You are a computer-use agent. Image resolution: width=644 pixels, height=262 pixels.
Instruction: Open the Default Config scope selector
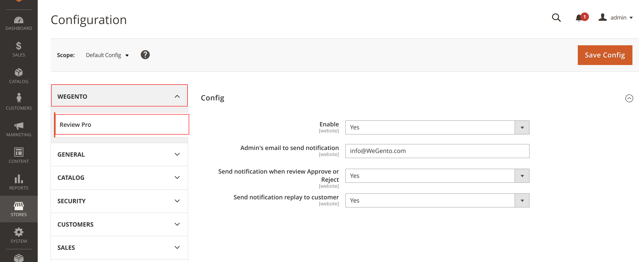107,55
